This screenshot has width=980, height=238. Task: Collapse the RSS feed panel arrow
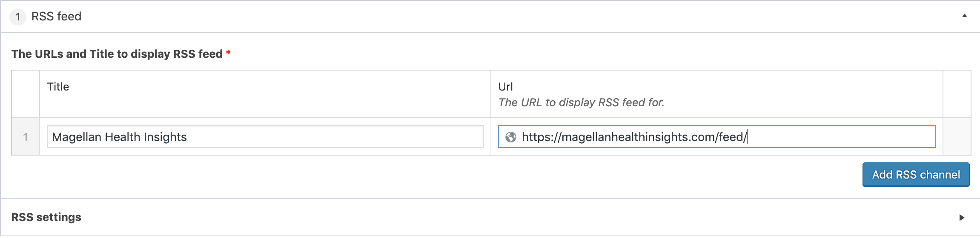pos(964,16)
